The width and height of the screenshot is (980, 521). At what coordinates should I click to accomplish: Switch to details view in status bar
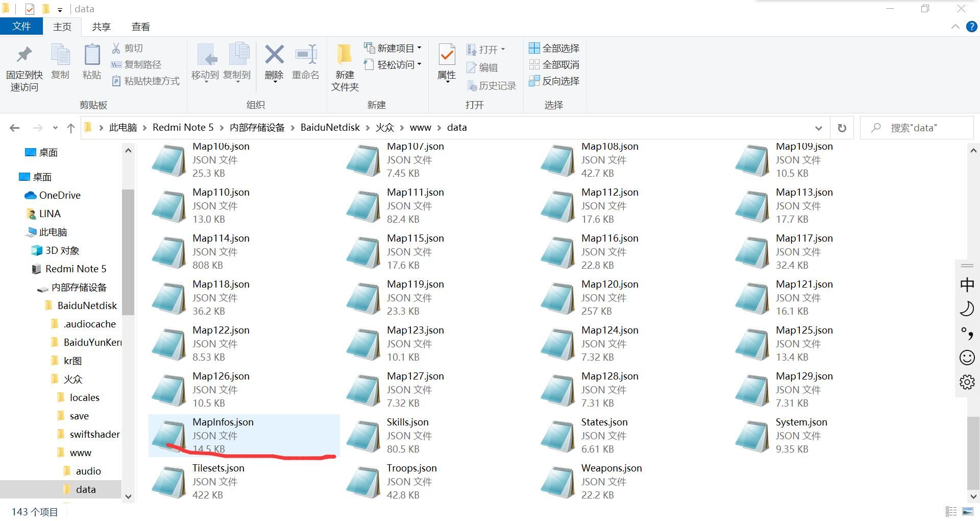(951, 511)
